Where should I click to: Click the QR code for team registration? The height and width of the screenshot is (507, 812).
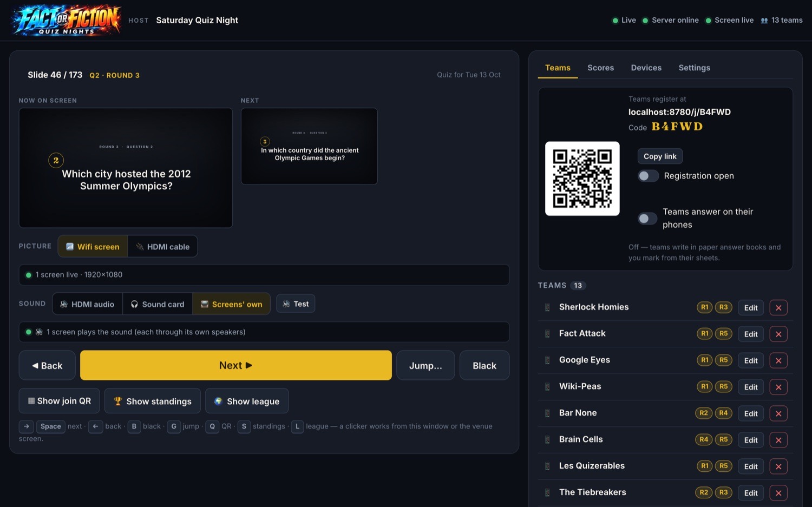(582, 179)
